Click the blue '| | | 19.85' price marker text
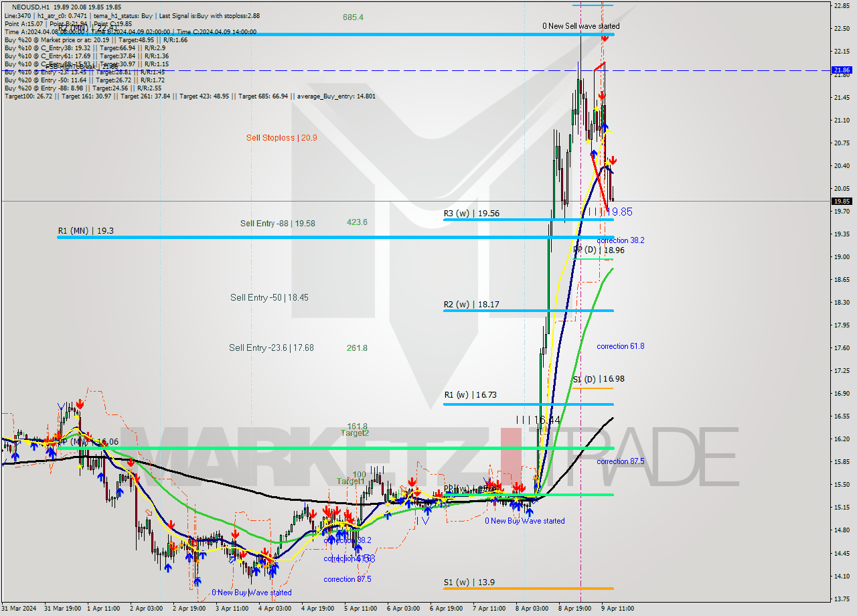The height and width of the screenshot is (616, 857). tap(610, 212)
